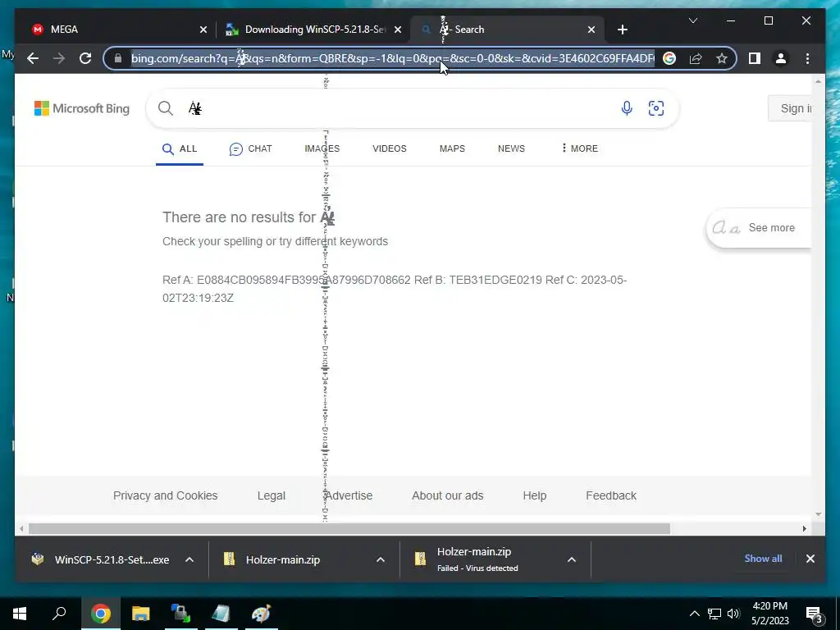Expand options for failed Holzer-main.zip download
The height and width of the screenshot is (630, 840).
(x=572, y=559)
